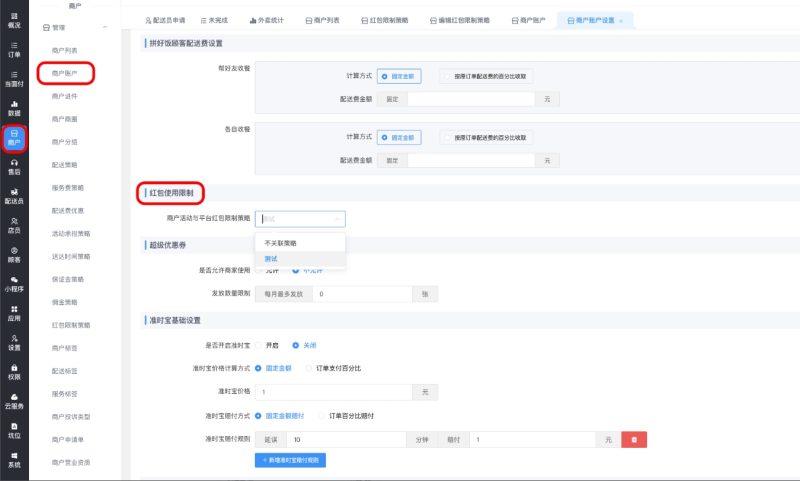Open the 当面付 sidebar icon
The height and width of the screenshot is (481, 800).
[14, 79]
